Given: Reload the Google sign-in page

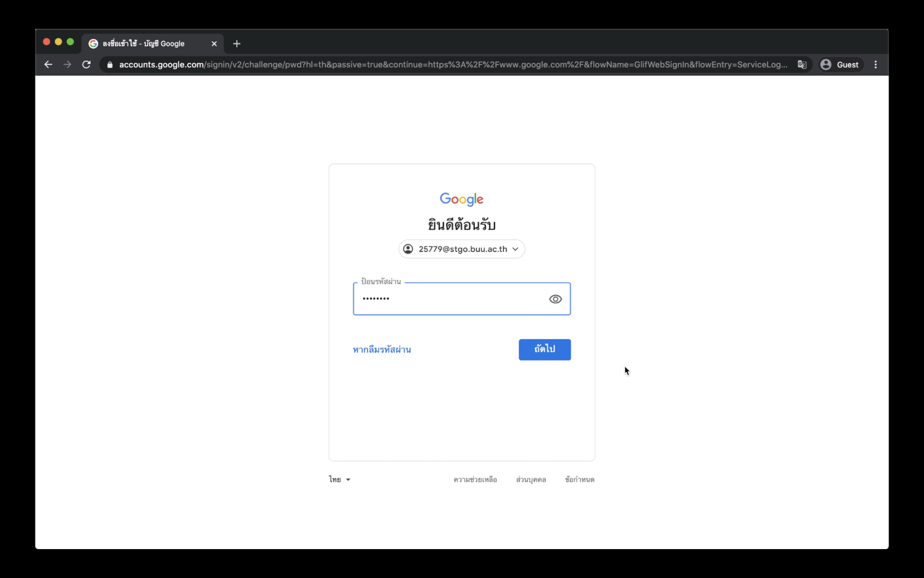Looking at the screenshot, I should tap(87, 65).
